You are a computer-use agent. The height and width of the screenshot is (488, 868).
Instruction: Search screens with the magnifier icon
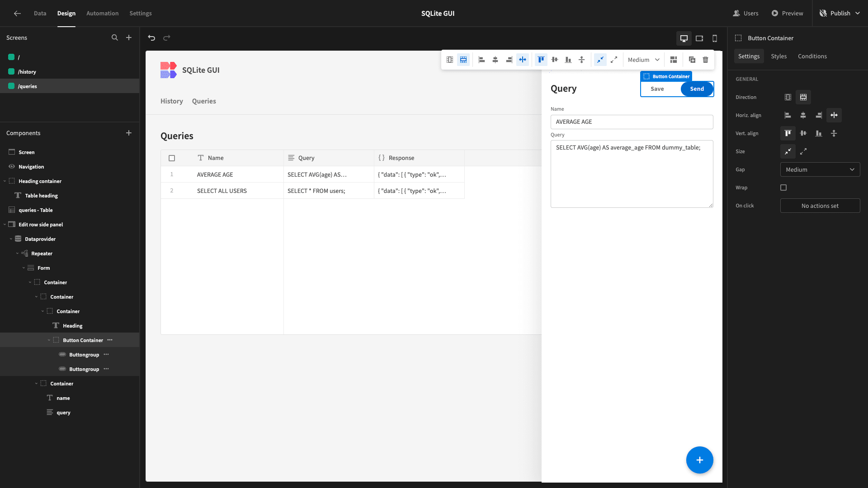115,38
